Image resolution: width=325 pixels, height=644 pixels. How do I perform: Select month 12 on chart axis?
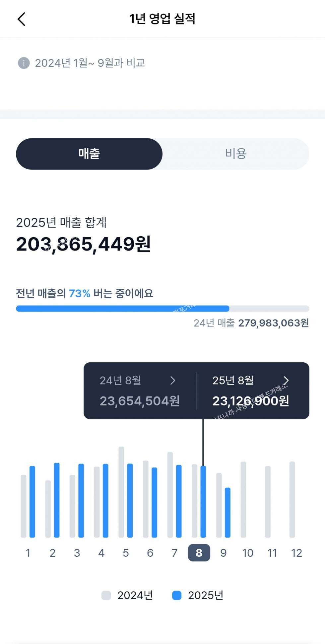pyautogui.click(x=296, y=553)
